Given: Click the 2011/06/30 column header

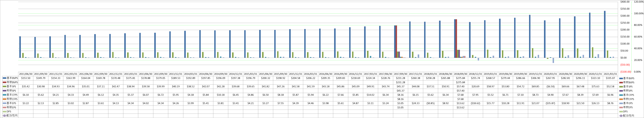Looking at the screenshot, I should 26,74.
